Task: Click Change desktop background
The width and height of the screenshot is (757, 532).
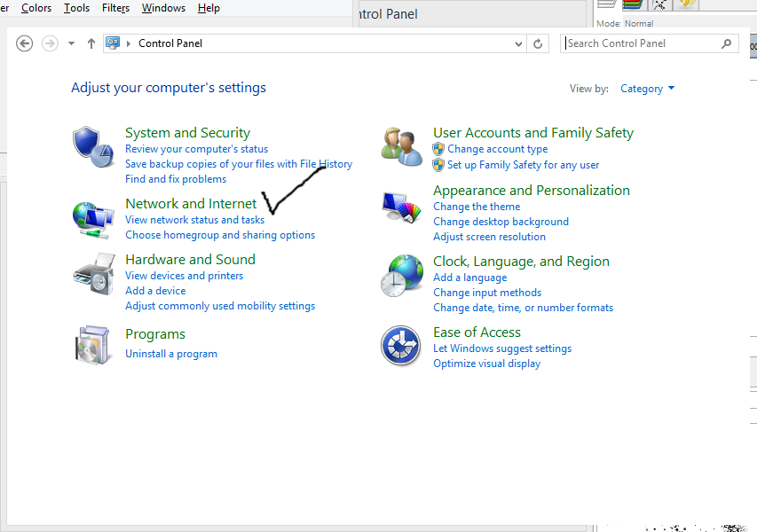Action: click(501, 222)
